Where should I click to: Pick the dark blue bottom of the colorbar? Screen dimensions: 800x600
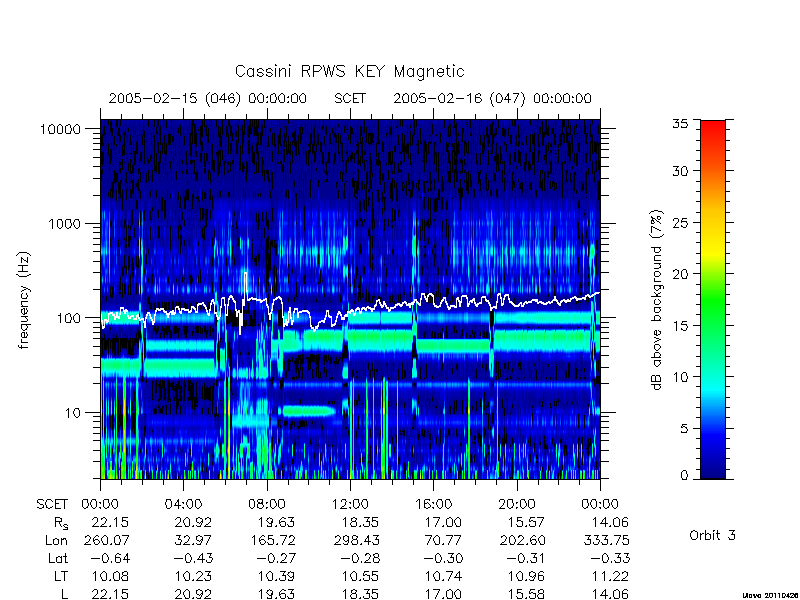point(713,469)
